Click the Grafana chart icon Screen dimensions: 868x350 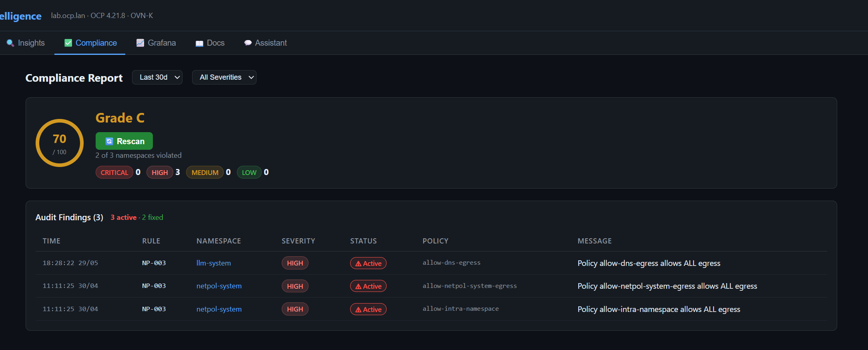point(140,43)
